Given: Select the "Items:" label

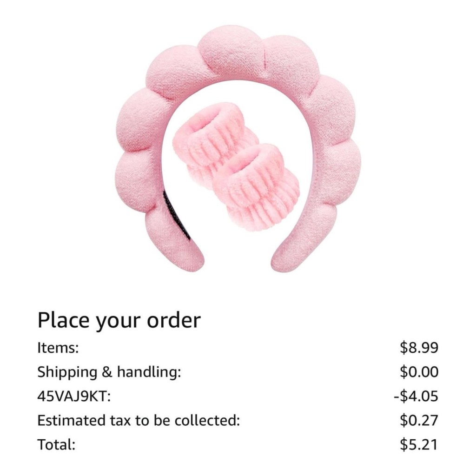Looking at the screenshot, I should coord(58,348).
